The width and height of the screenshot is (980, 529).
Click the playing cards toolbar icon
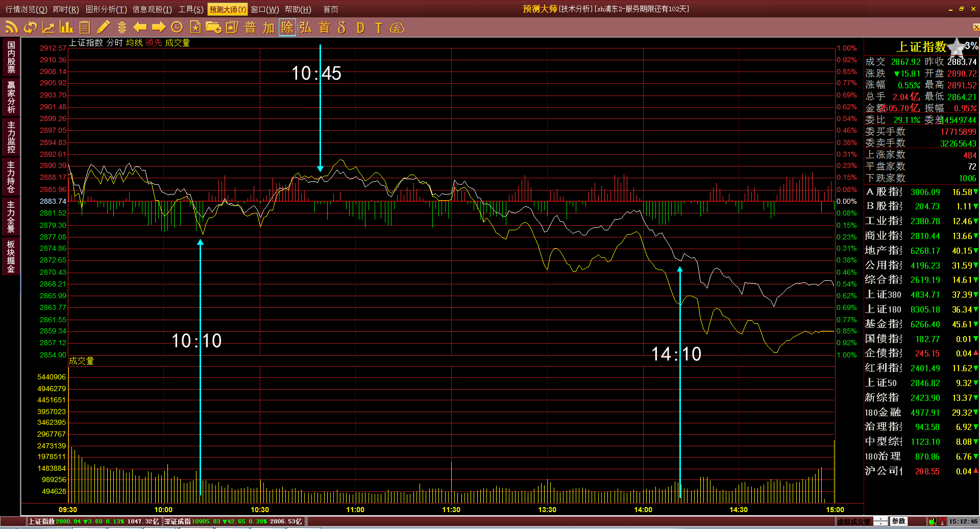(232, 28)
